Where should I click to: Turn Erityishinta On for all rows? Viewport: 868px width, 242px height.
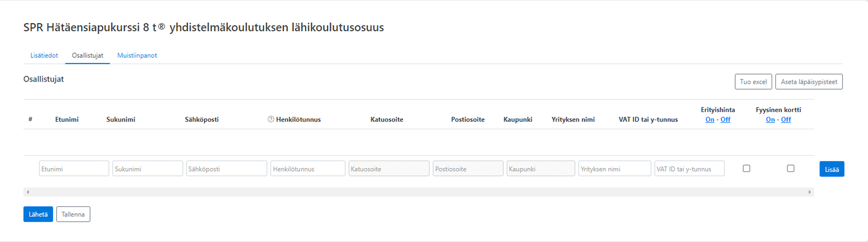(710, 119)
